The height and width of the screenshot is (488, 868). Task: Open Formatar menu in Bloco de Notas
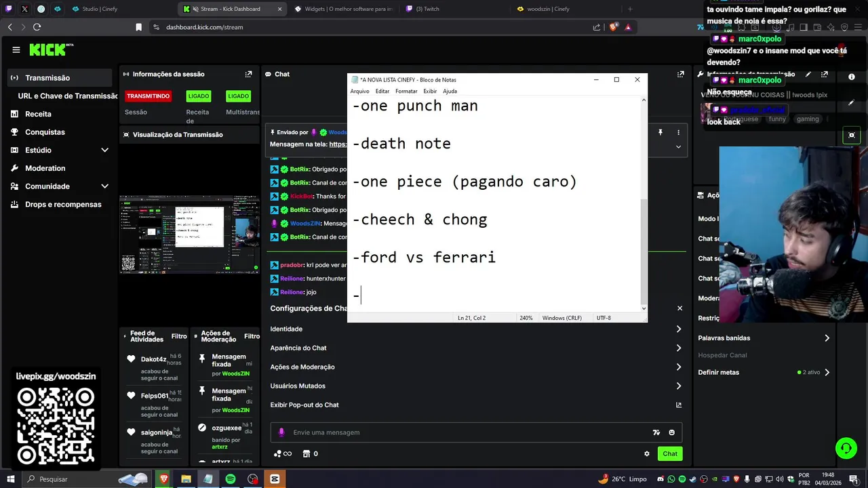click(406, 91)
